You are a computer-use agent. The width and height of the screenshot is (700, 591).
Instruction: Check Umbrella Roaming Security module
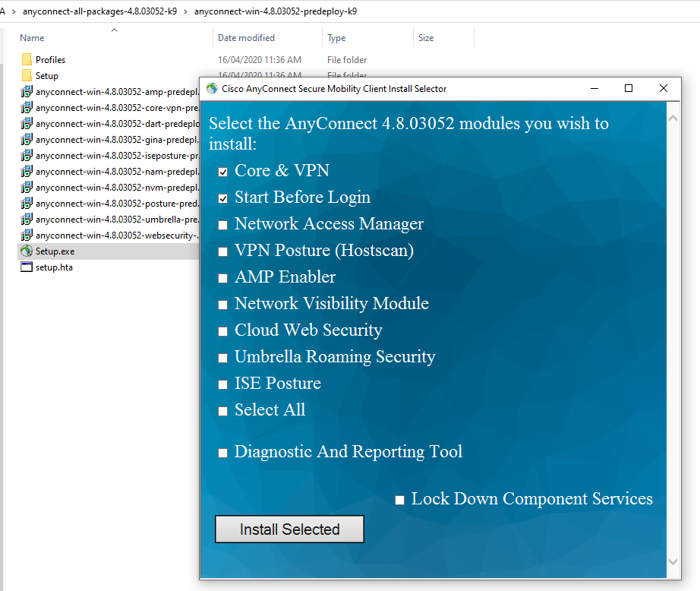tap(222, 359)
